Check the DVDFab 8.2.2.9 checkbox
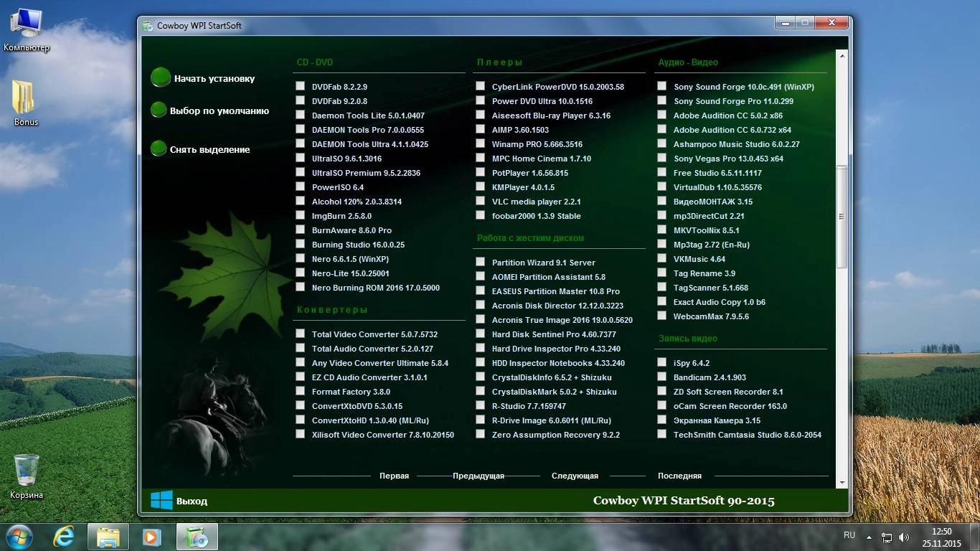 click(300, 86)
